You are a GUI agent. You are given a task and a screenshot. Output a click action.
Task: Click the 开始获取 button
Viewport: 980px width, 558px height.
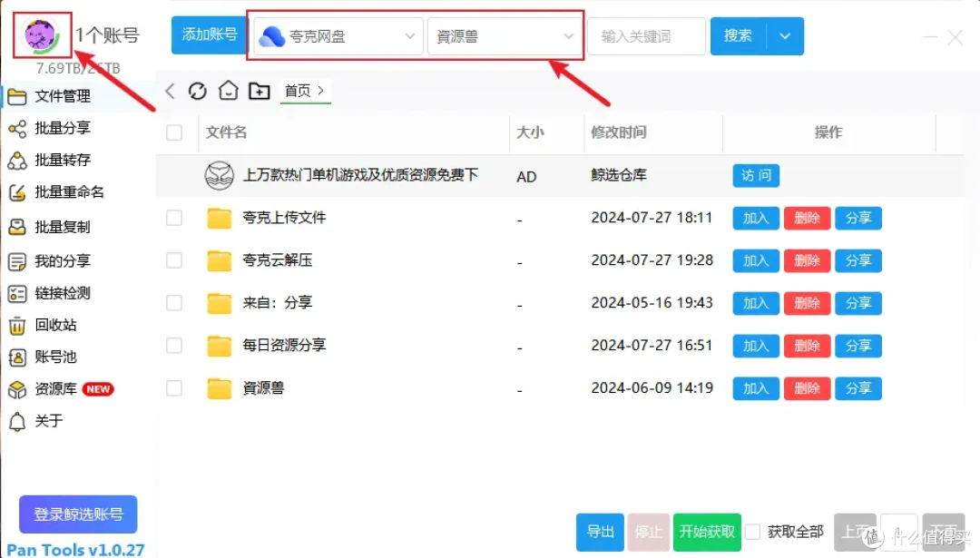(x=707, y=532)
